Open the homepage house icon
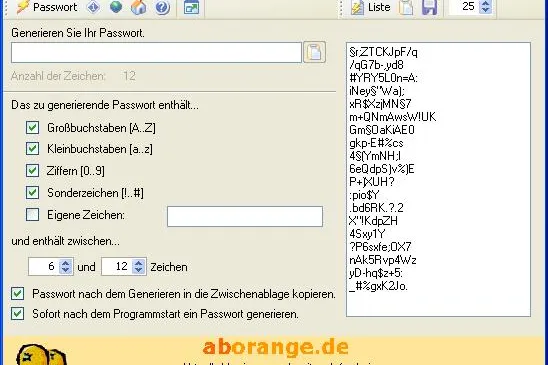Image resolution: width=548 pixels, height=365 pixels. point(139,7)
